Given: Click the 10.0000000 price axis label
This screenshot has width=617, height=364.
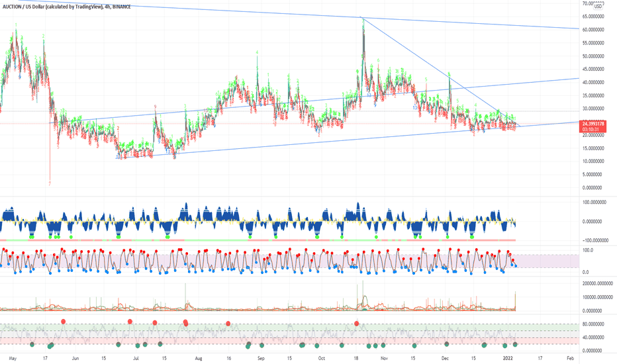Looking at the screenshot, I should click(593, 161).
